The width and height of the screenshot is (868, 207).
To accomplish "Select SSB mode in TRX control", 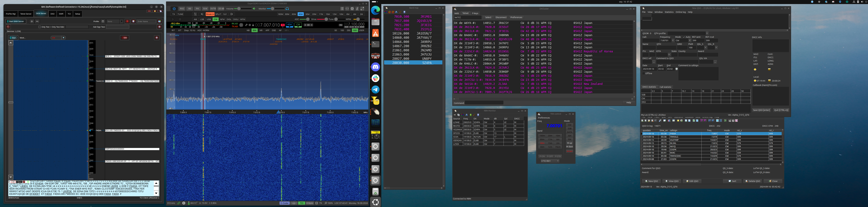I will coord(569,128).
